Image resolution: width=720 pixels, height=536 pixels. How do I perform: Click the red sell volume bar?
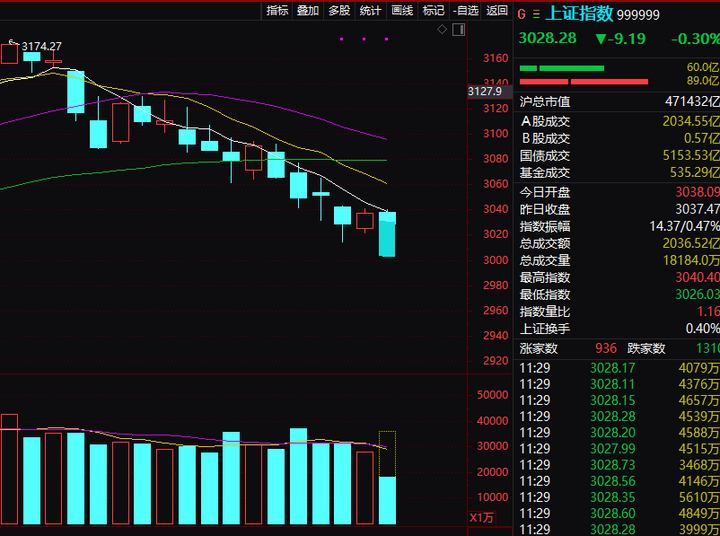(x=584, y=82)
